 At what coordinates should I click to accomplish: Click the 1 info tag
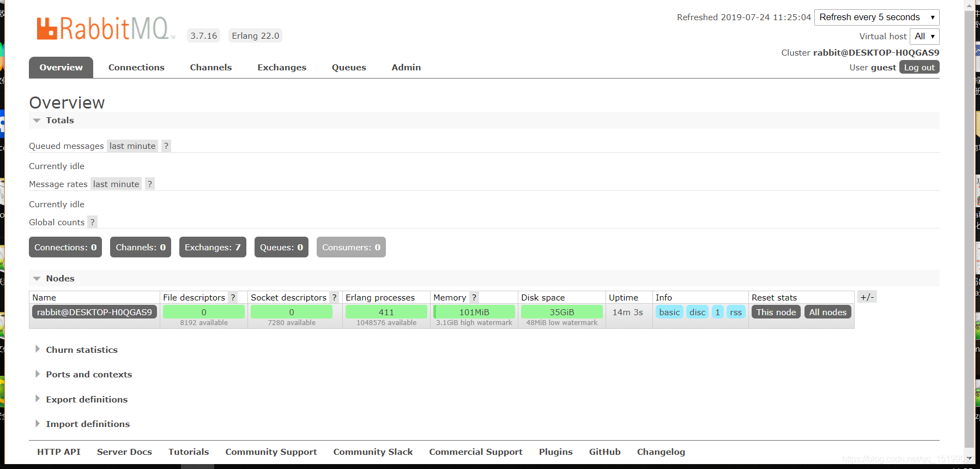click(x=718, y=312)
